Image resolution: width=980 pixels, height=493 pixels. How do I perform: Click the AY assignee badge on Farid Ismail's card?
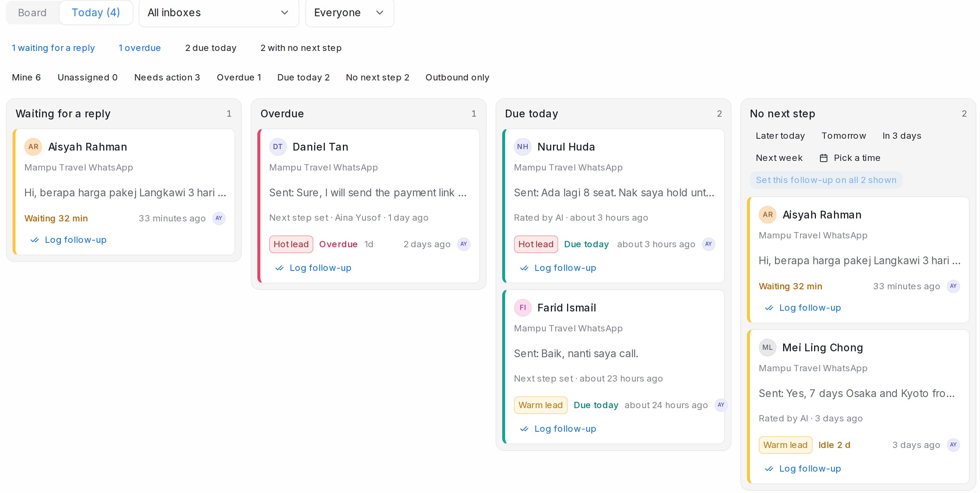(720, 405)
